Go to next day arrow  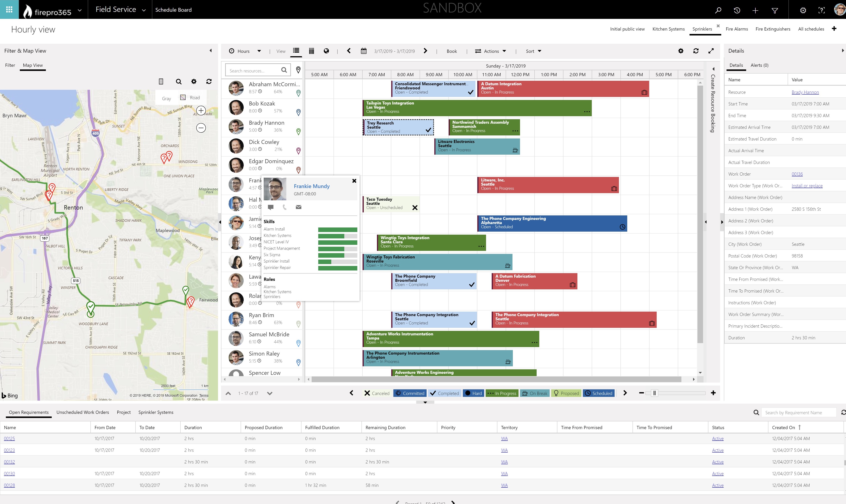point(425,51)
